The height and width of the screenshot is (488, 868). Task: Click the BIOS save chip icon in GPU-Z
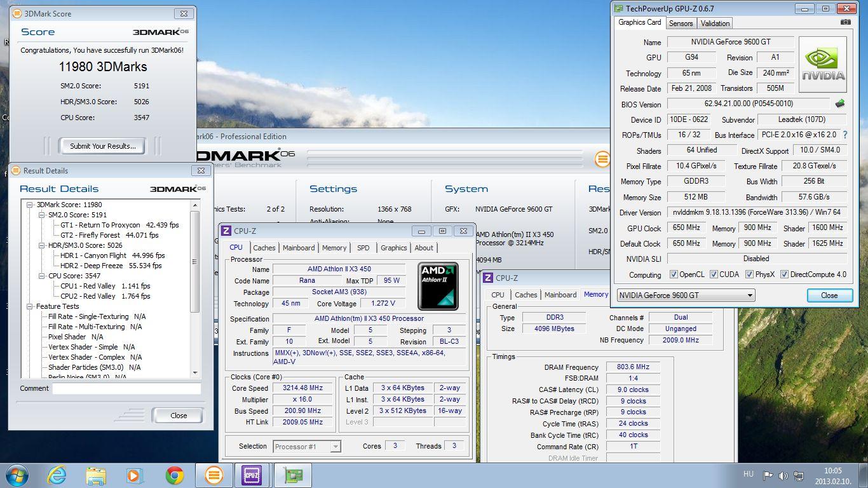tap(839, 103)
